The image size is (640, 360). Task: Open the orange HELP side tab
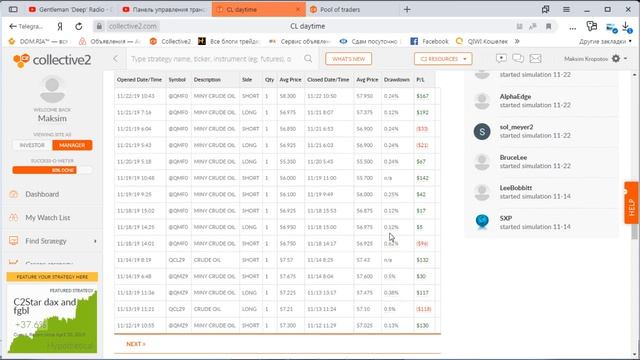(631, 203)
